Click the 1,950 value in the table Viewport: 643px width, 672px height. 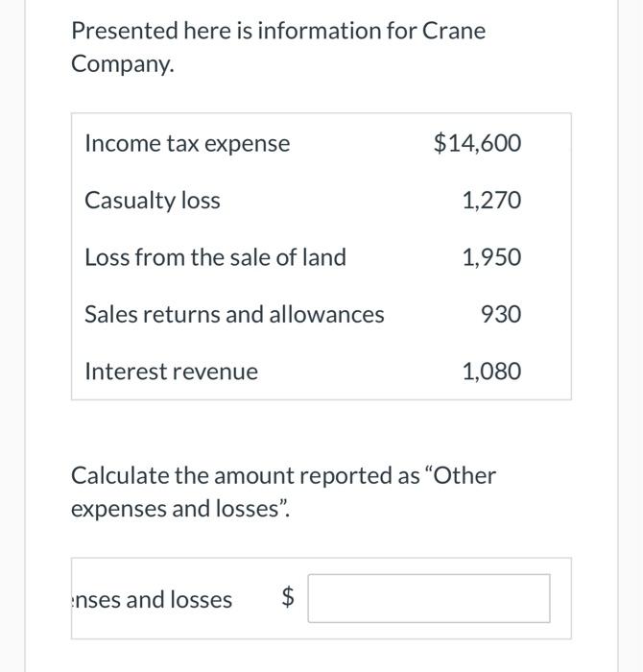point(491,257)
